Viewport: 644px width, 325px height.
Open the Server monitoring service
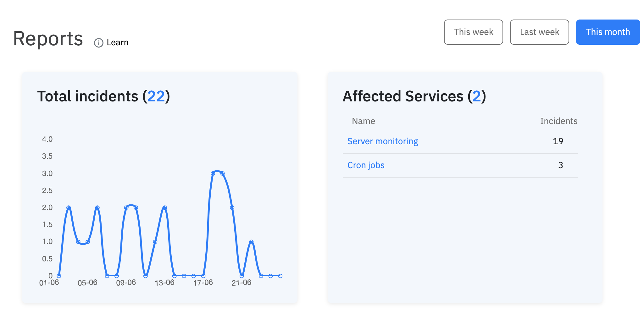382,141
